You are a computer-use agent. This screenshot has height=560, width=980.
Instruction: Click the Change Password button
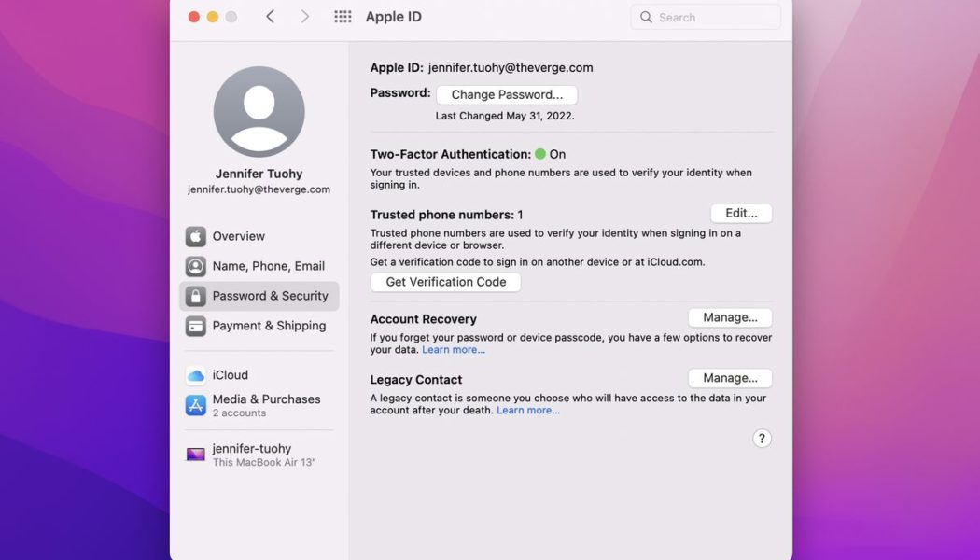(507, 93)
